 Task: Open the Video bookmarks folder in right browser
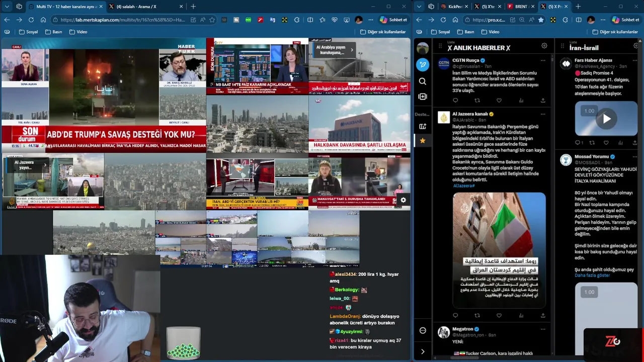click(491, 32)
